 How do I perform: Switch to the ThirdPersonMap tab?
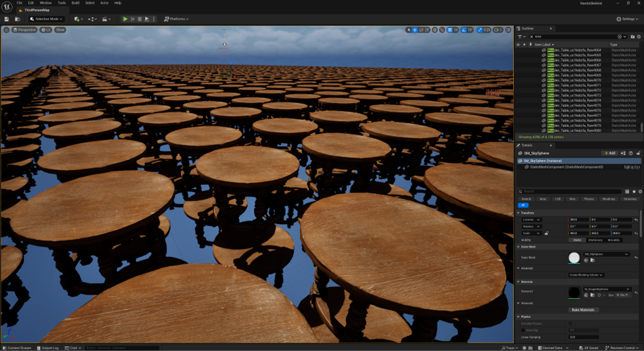pos(36,10)
